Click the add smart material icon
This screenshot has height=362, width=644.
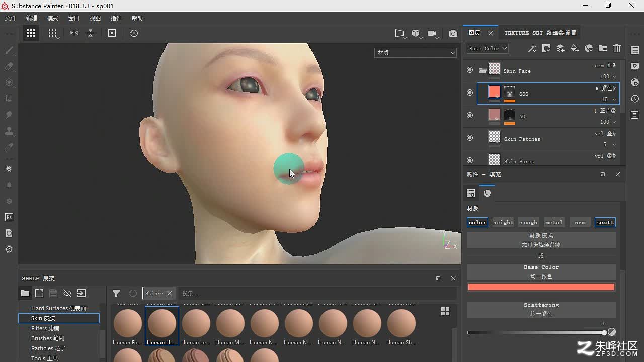pos(589,48)
